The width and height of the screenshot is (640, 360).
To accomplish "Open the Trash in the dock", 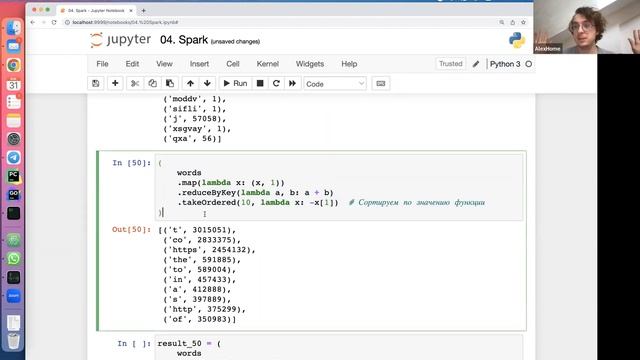I will (x=13, y=341).
